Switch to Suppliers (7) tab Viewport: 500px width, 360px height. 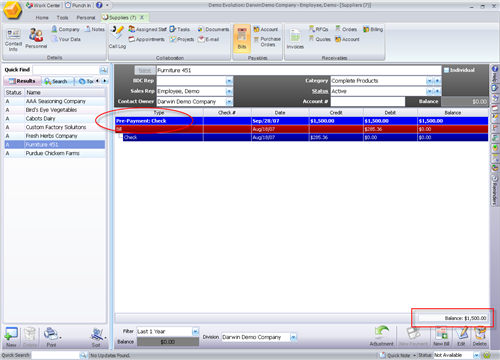click(123, 17)
